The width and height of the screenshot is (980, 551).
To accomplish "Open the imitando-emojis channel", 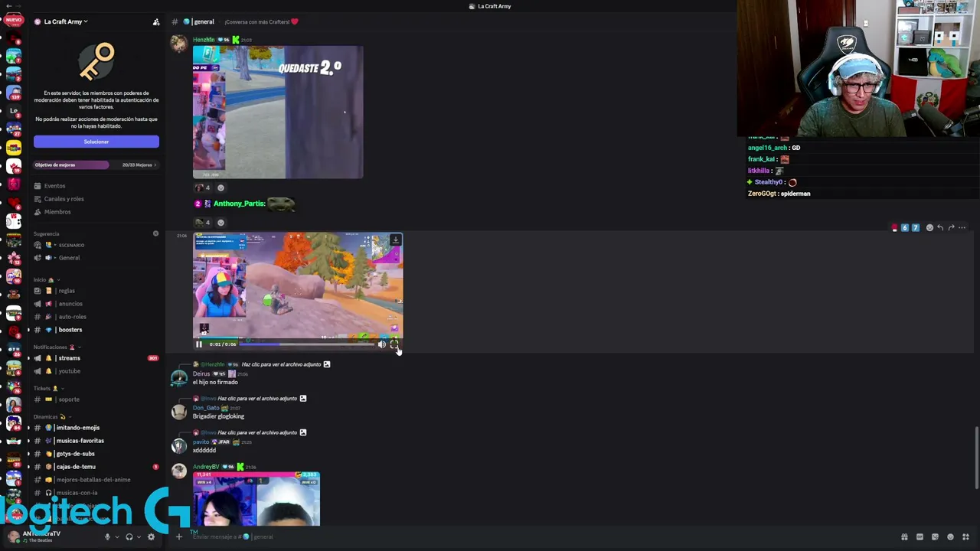I will coord(77,428).
